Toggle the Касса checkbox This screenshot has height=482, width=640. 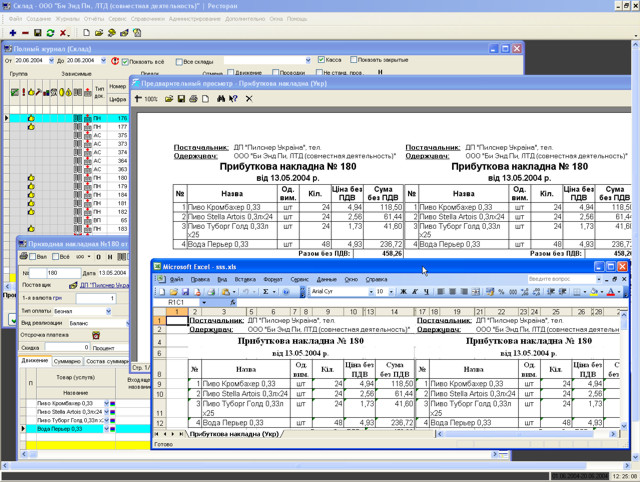(x=323, y=60)
